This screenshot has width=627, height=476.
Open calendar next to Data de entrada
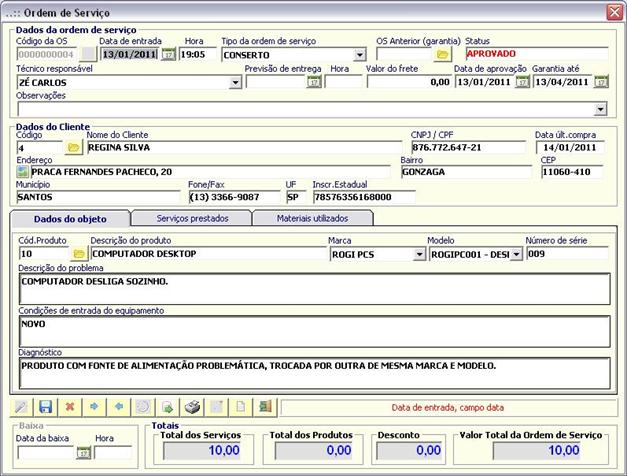point(169,54)
